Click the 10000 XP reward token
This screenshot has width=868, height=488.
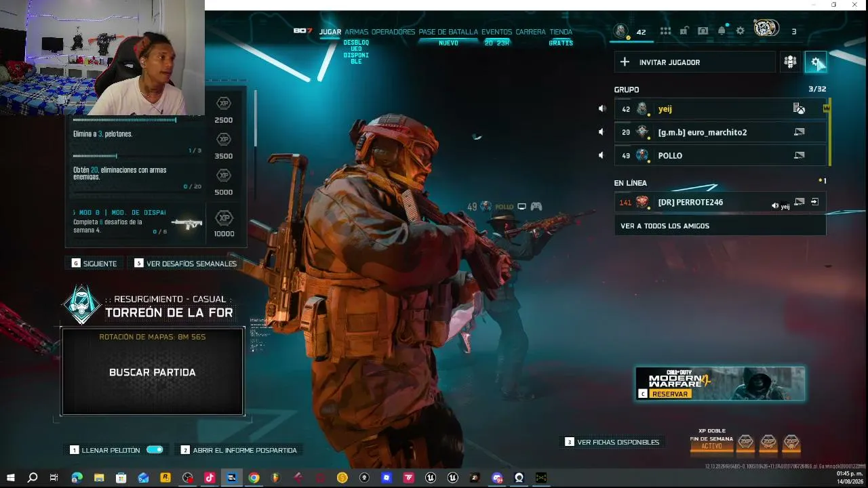224,218
